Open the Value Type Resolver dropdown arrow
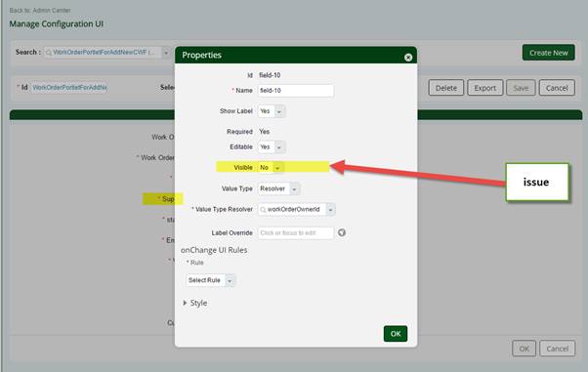The height and width of the screenshot is (372, 588). (x=330, y=210)
